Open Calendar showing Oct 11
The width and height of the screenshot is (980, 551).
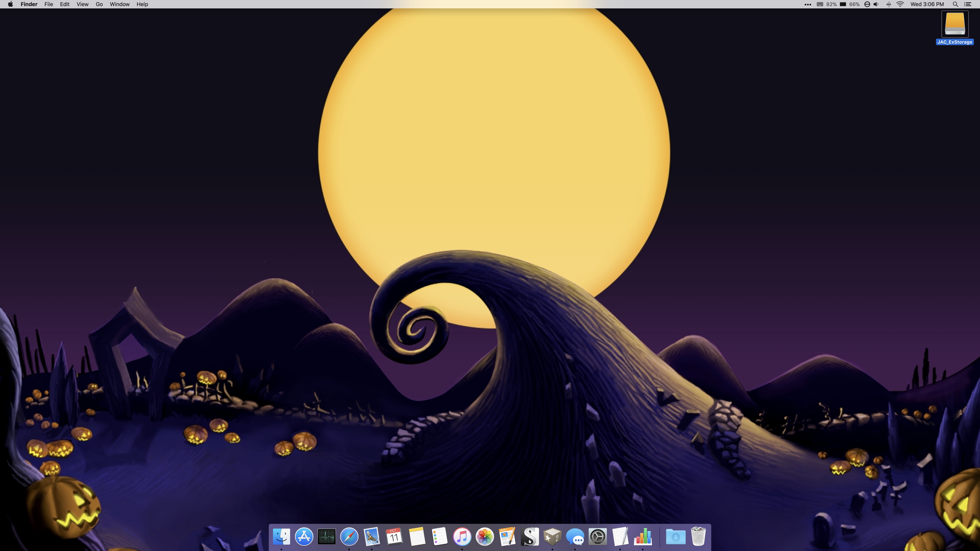tap(394, 536)
